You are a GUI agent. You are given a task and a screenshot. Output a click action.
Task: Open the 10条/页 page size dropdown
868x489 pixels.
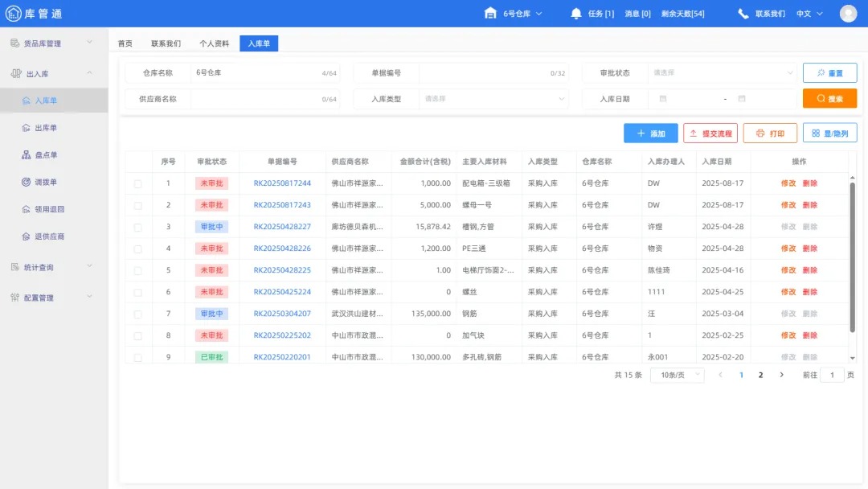(x=678, y=374)
